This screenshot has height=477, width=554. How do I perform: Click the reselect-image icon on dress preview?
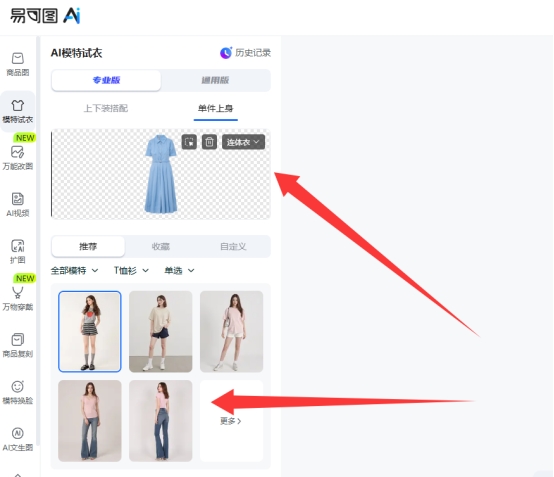(x=189, y=142)
